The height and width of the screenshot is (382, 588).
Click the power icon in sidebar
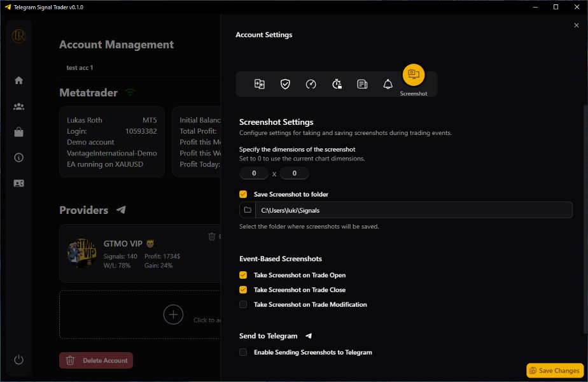18,360
